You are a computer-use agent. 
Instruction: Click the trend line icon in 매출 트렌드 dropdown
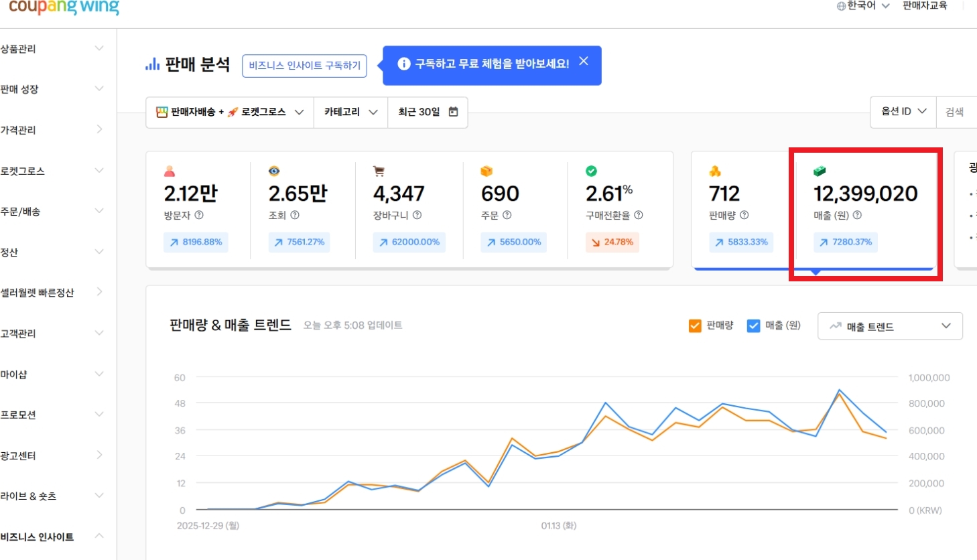pos(836,326)
